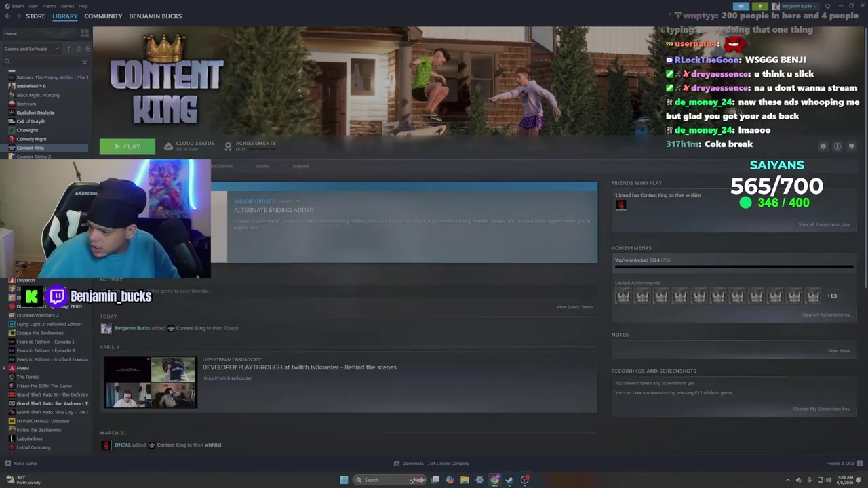Screen dimensions: 868x488
Task: Click the Achievements icon beside Play
Action: coord(228,146)
